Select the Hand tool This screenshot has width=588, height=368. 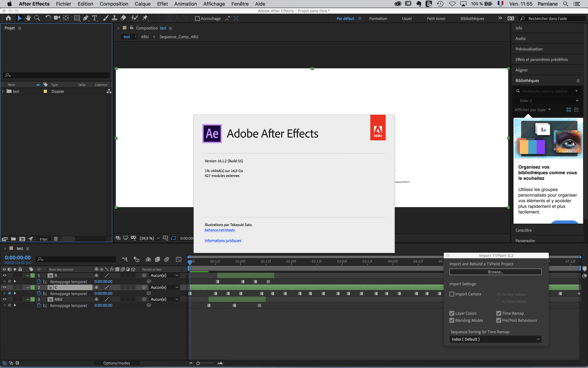(x=28, y=18)
